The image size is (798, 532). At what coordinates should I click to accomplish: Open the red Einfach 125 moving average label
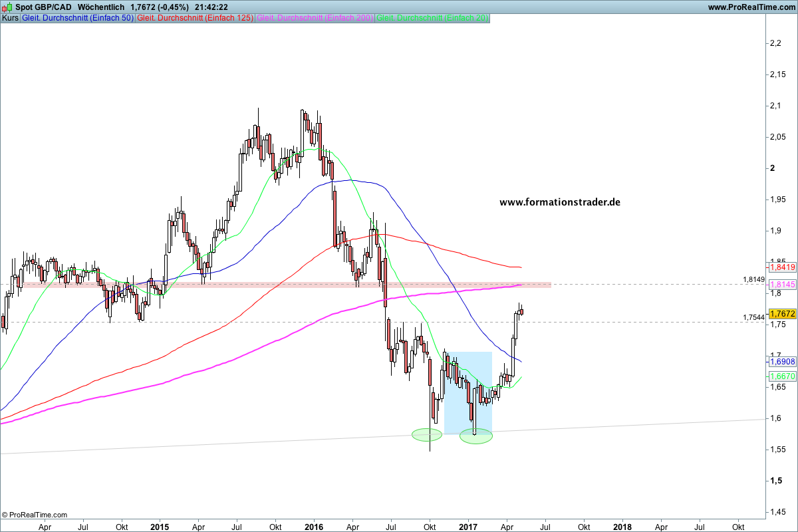coord(195,18)
